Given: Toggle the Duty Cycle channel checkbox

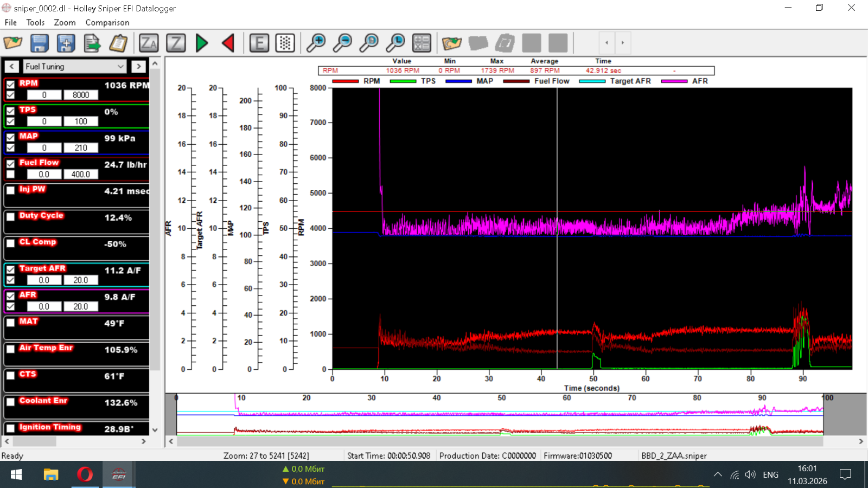Looking at the screenshot, I should click(x=10, y=217).
